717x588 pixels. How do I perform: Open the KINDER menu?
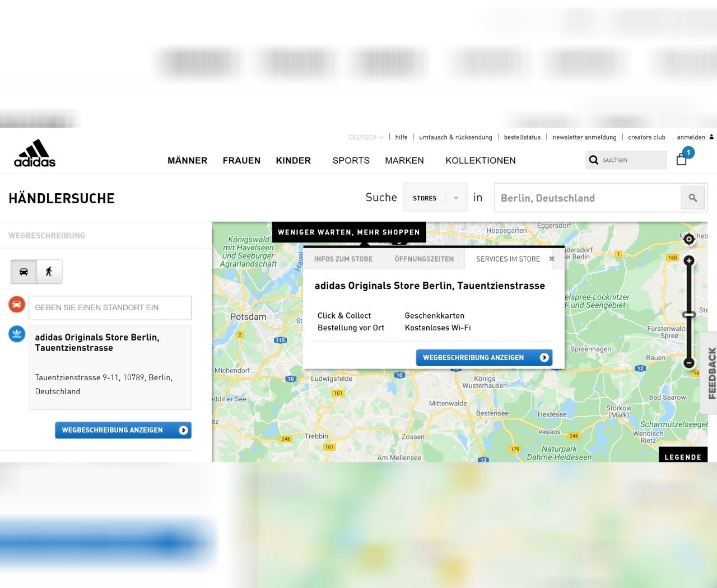293,161
